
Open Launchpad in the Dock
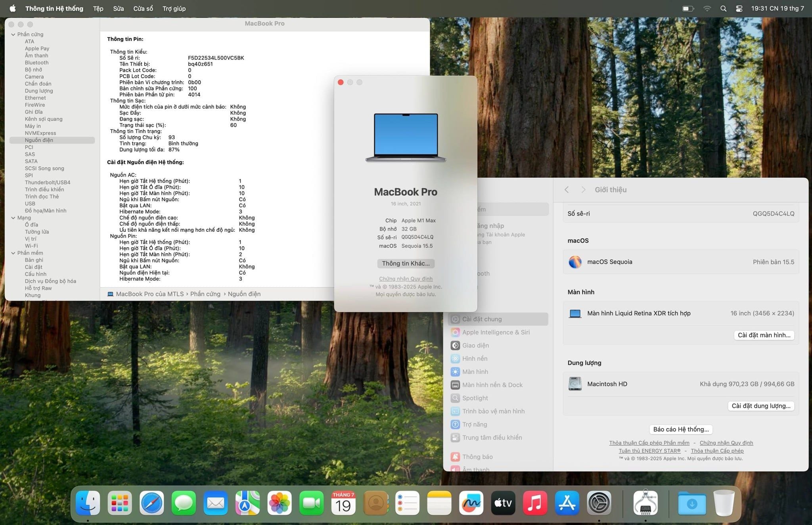pyautogui.click(x=120, y=503)
